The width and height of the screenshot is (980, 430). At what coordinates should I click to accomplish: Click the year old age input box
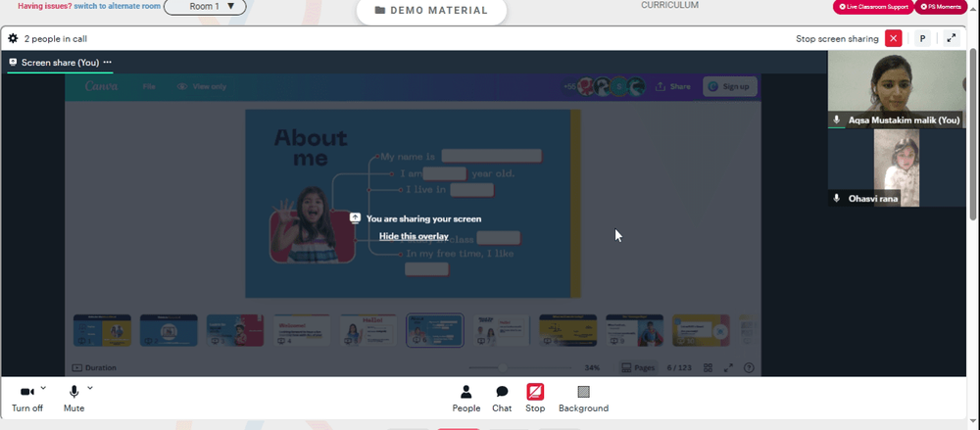point(444,173)
